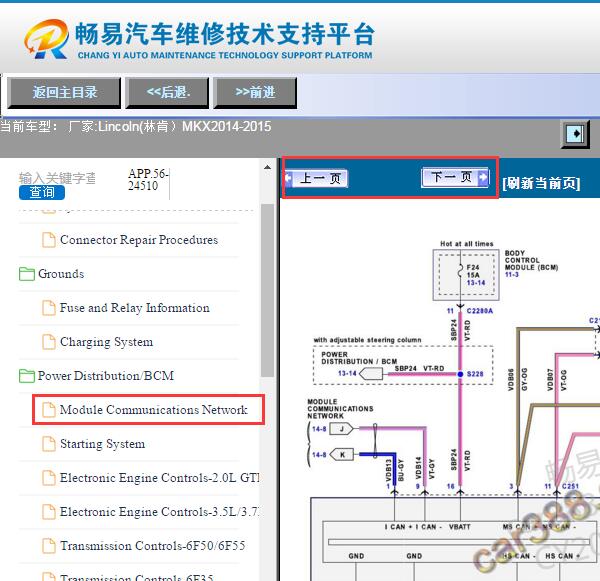Open Electronic Engine Controls-2.0L GTDI page
The width and height of the screenshot is (600, 581).
click(160, 478)
